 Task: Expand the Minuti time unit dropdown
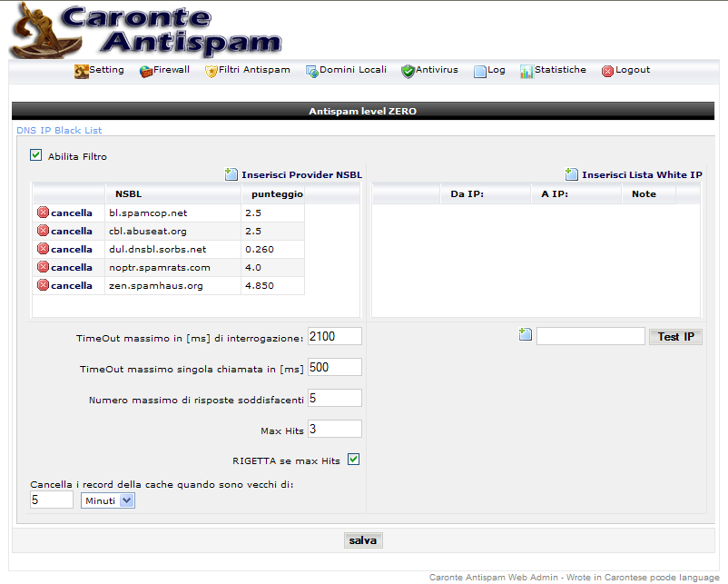(126, 500)
